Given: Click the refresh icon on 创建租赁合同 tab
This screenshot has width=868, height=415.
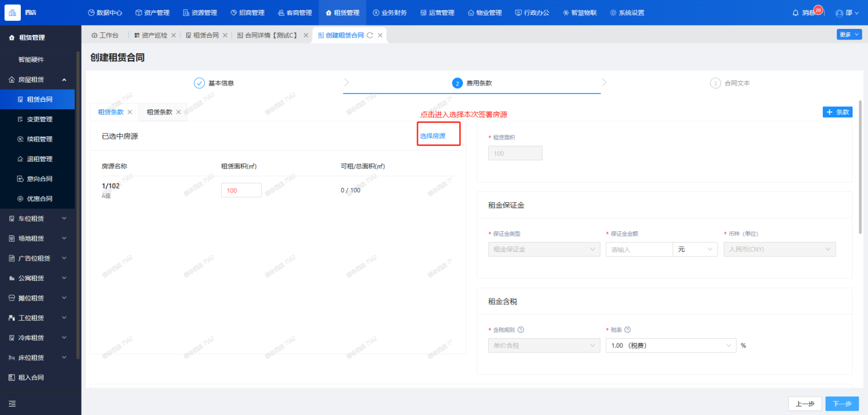Looking at the screenshot, I should tap(370, 35).
